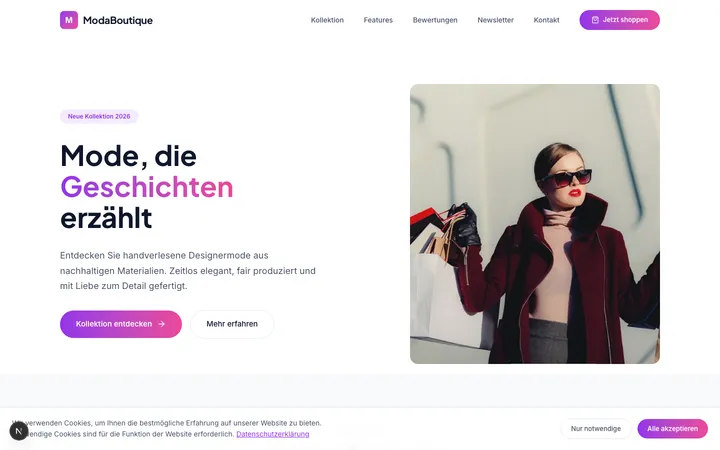Accept all cookies with Alle akzeptieren
Viewport: 720px width, 450px height.
[x=672, y=428]
